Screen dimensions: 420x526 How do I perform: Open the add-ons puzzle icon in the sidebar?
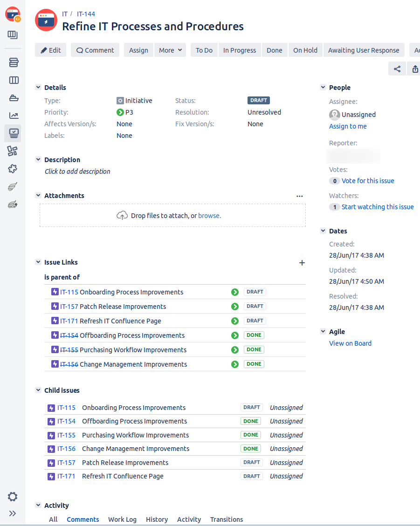[13, 169]
